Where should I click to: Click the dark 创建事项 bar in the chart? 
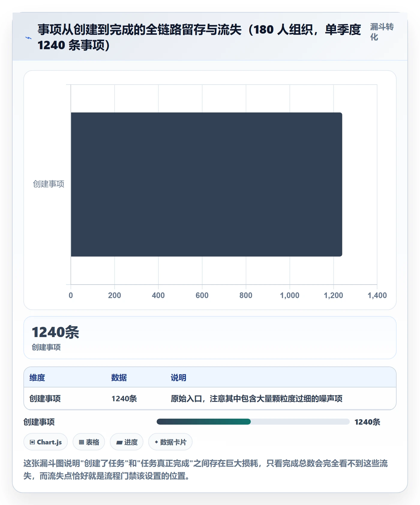pyautogui.click(x=206, y=184)
